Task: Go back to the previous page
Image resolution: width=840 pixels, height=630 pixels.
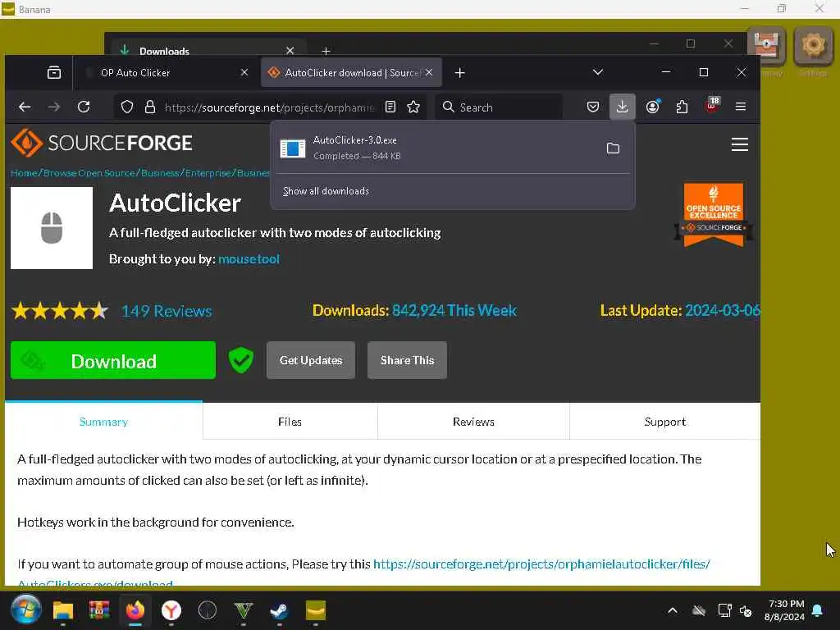Action: click(25, 107)
